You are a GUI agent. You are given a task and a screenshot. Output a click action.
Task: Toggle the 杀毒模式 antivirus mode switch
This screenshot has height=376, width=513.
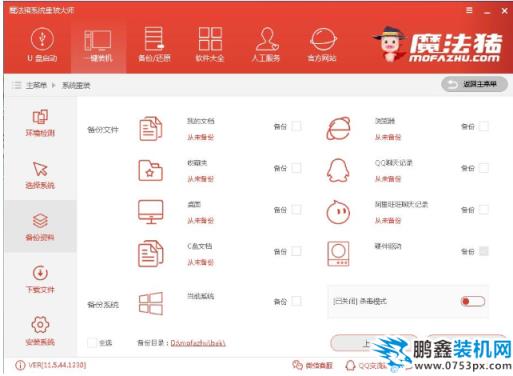pos(473,301)
